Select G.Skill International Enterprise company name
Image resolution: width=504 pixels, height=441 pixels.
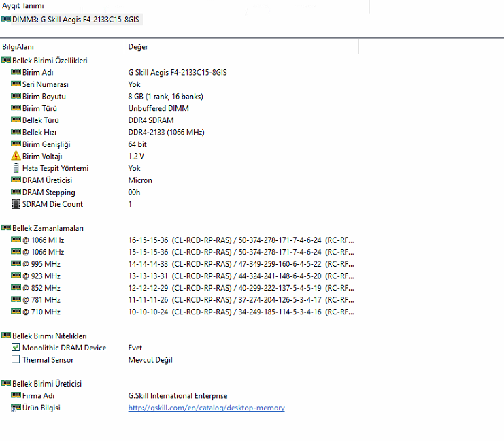click(178, 395)
